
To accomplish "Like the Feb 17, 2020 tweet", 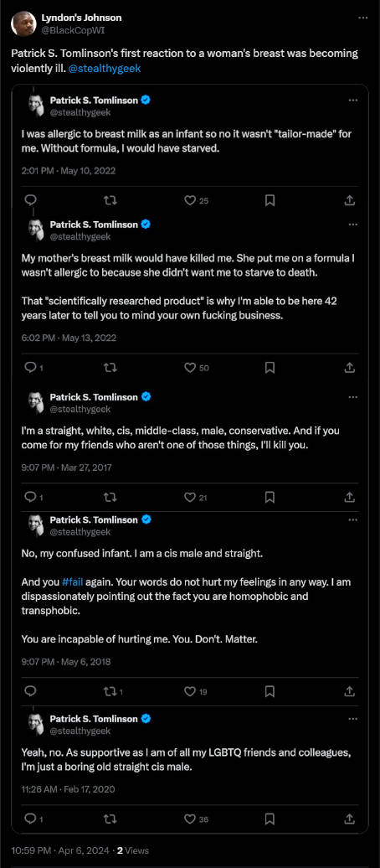I will [190, 819].
